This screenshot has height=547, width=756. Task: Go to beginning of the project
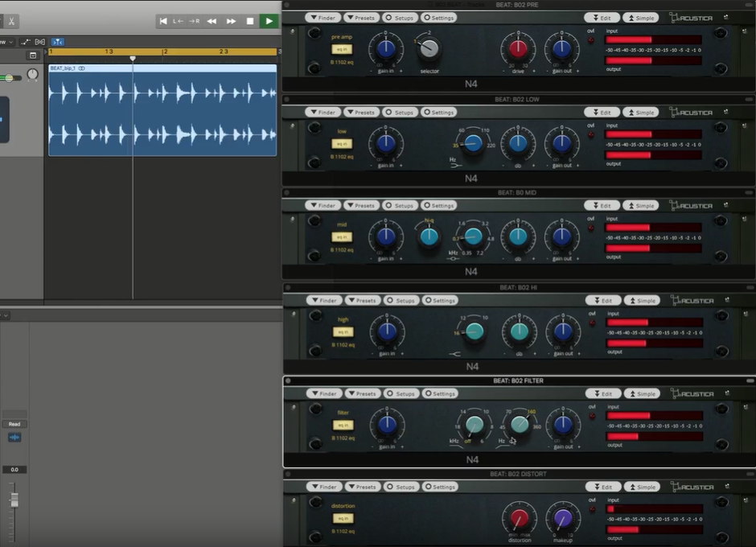163,21
